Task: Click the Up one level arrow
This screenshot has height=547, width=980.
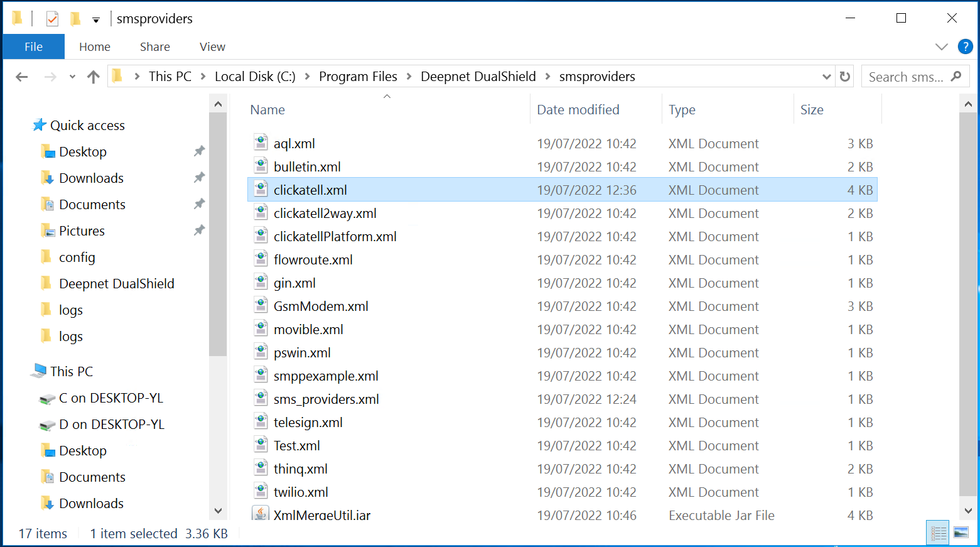Action: [94, 77]
